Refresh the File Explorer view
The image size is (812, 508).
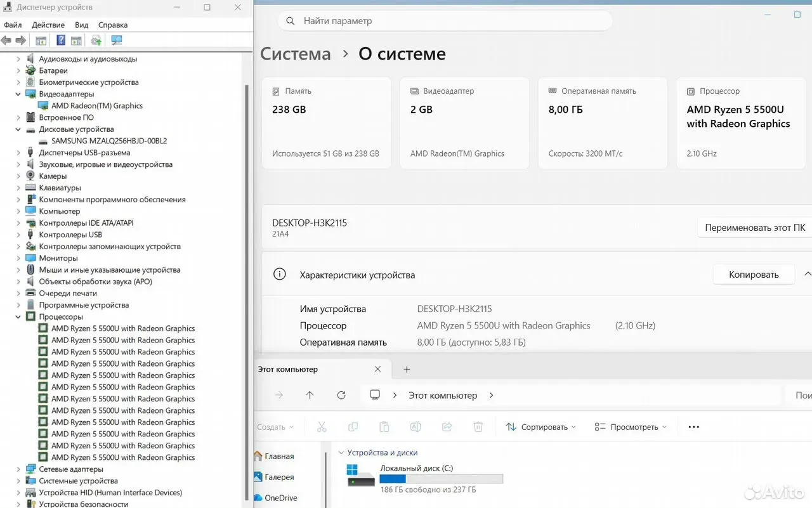pos(341,395)
